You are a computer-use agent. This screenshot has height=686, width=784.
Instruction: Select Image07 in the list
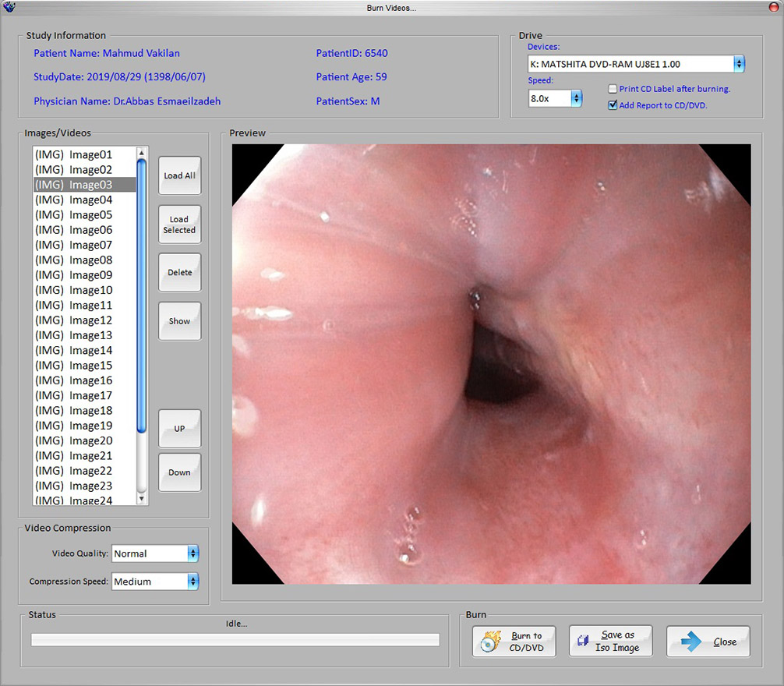[x=84, y=245]
